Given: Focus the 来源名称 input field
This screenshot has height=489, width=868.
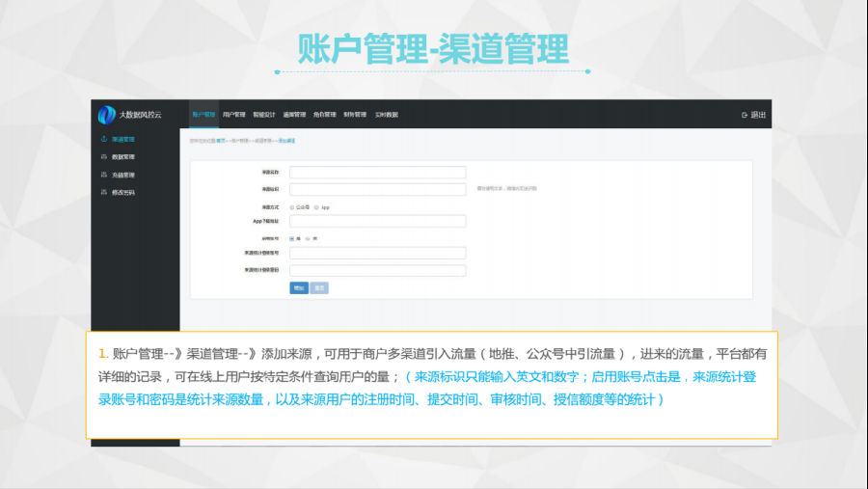Looking at the screenshot, I should coord(377,173).
